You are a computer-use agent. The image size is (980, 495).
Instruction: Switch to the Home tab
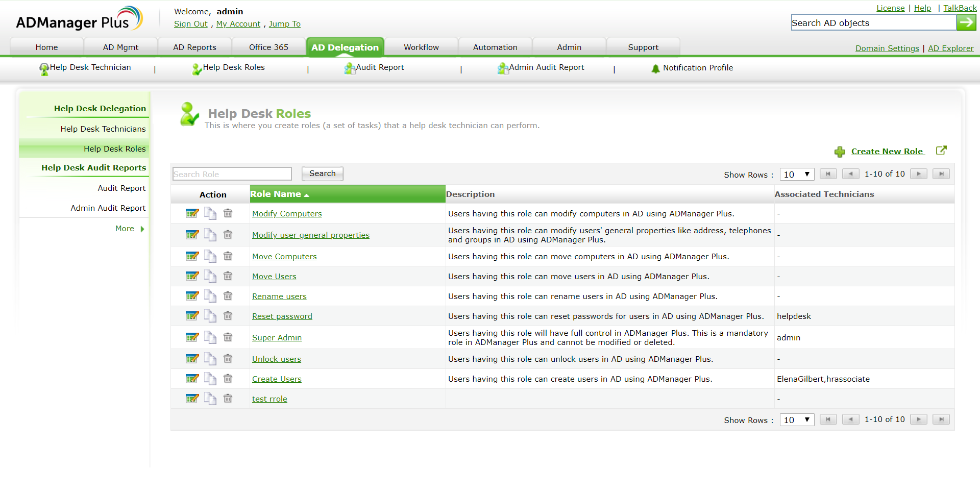coord(46,47)
